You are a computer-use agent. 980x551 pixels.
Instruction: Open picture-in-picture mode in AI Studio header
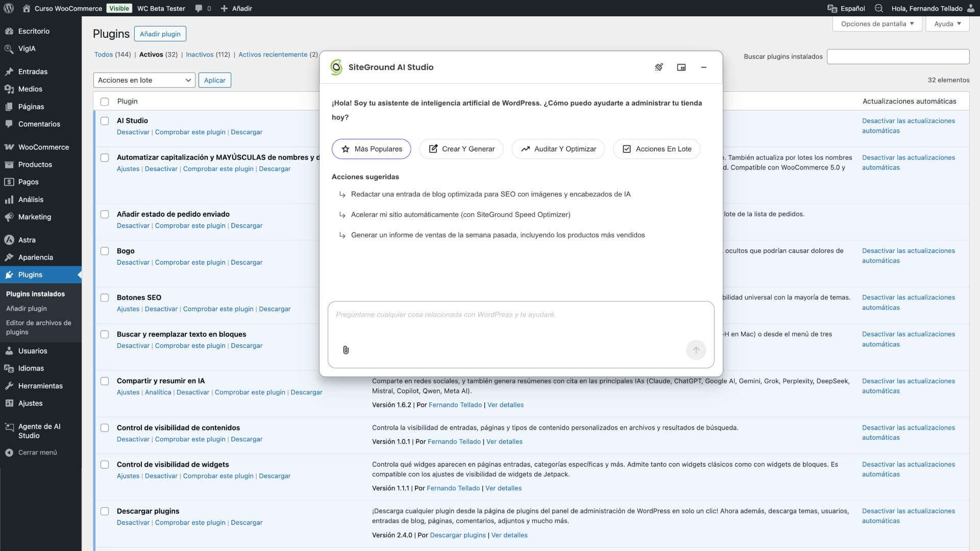(681, 67)
